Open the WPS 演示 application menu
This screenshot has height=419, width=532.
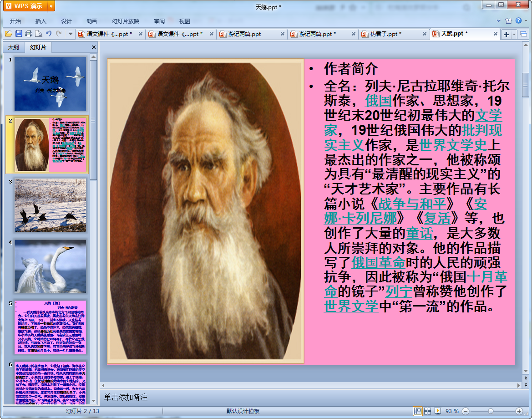point(25,6)
